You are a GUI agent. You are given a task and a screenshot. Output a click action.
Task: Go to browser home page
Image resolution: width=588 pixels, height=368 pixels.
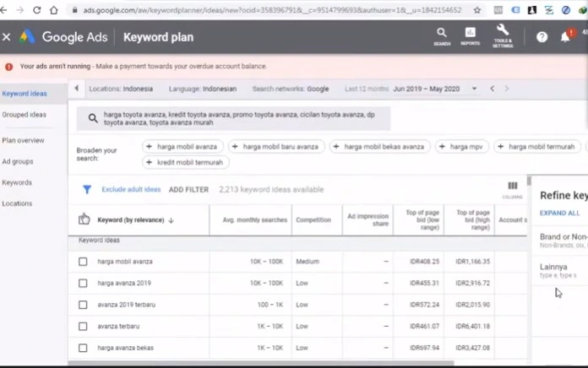coord(53,10)
